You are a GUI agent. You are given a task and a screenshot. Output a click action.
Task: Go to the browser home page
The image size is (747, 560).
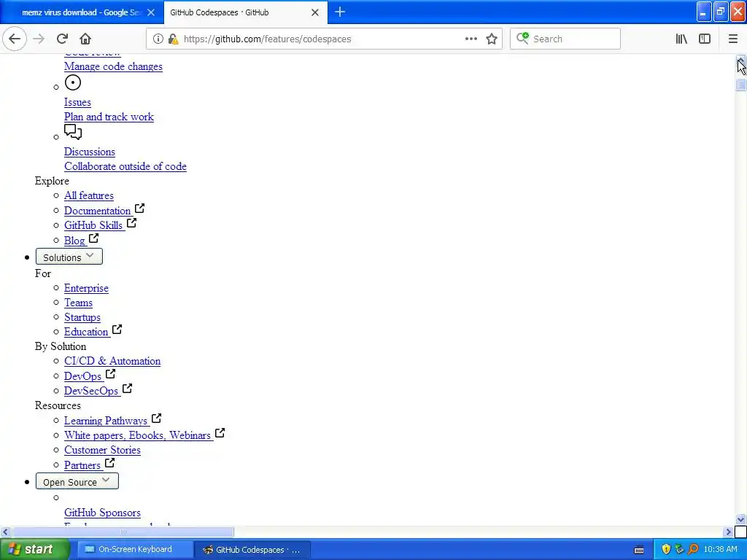pos(85,39)
